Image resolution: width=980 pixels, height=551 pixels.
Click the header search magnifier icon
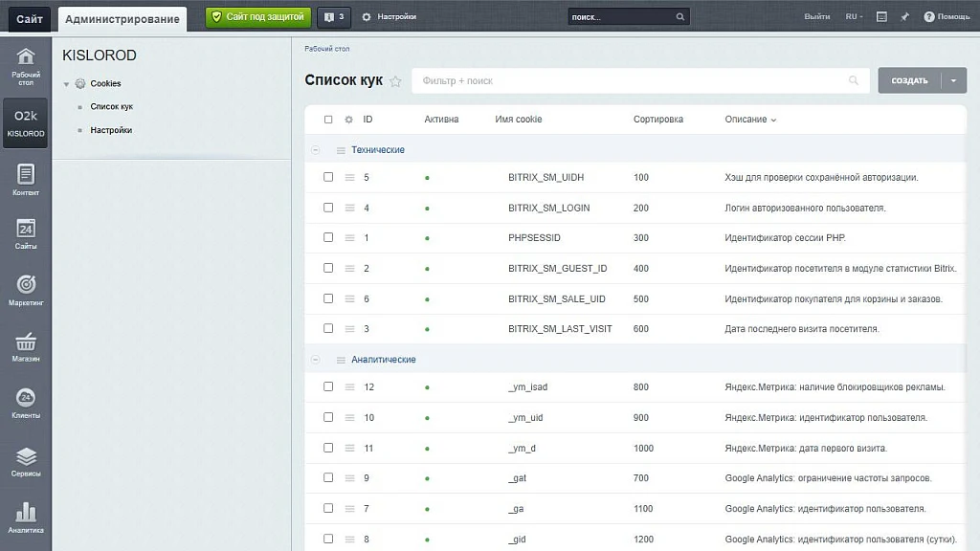680,17
